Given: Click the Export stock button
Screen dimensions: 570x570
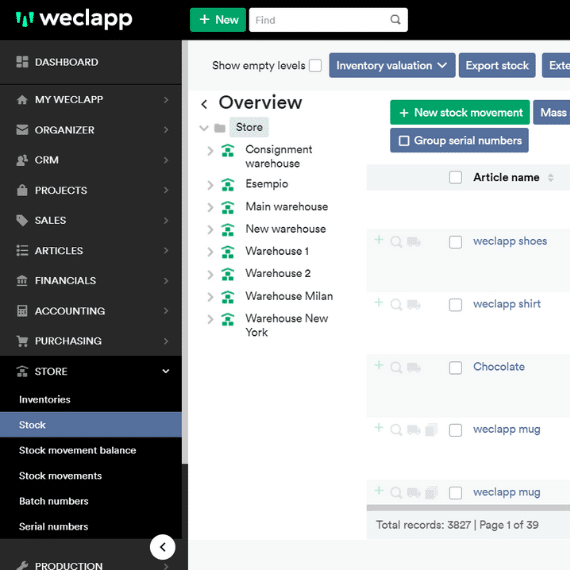Looking at the screenshot, I should (x=497, y=65).
